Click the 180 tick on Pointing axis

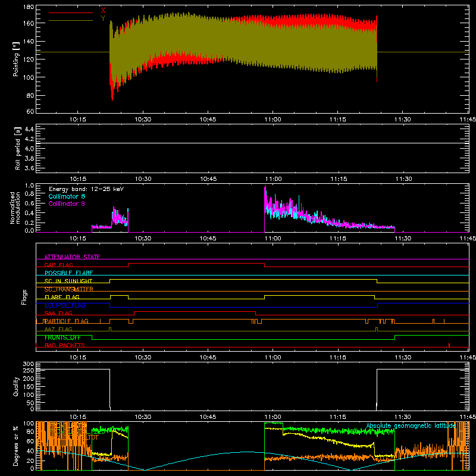tap(29, 7)
